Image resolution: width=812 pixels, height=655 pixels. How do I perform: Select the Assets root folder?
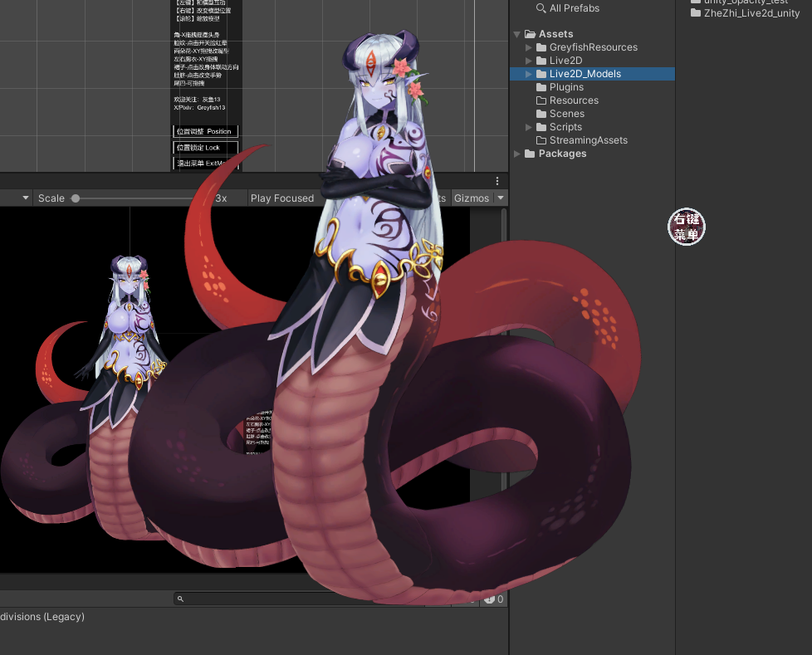point(555,34)
